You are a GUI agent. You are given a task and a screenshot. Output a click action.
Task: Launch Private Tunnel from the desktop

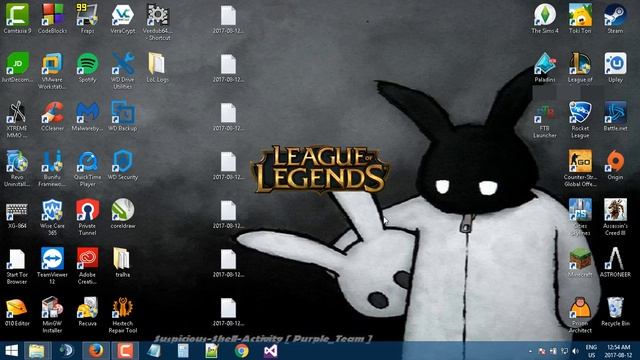[87, 217]
